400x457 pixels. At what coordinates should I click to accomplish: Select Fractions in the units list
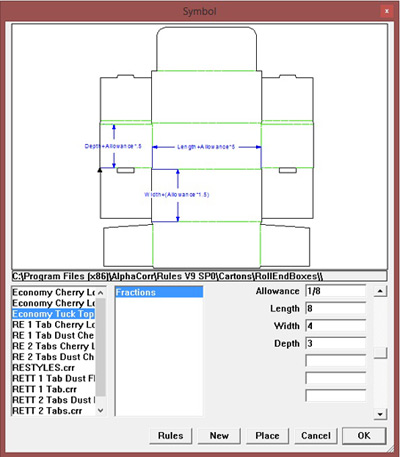(x=159, y=292)
